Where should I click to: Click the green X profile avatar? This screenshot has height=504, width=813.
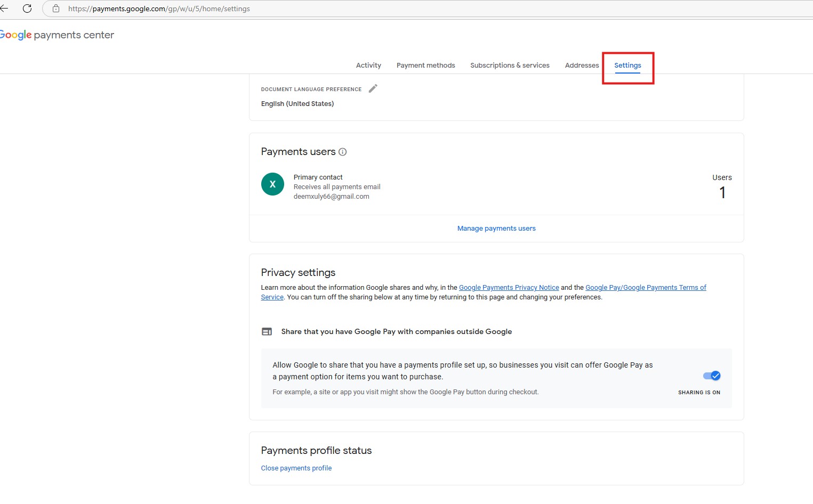[x=272, y=184]
